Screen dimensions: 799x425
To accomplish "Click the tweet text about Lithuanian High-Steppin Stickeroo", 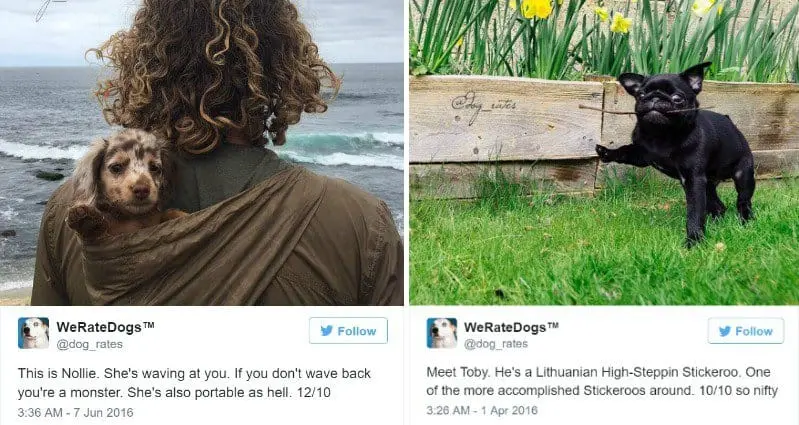I will click(602, 381).
